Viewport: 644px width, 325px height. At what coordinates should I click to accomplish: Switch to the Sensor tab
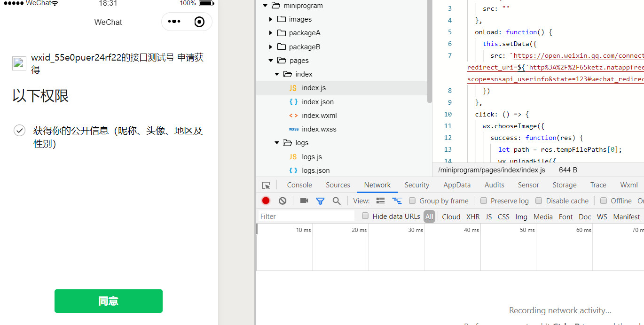[528, 185]
